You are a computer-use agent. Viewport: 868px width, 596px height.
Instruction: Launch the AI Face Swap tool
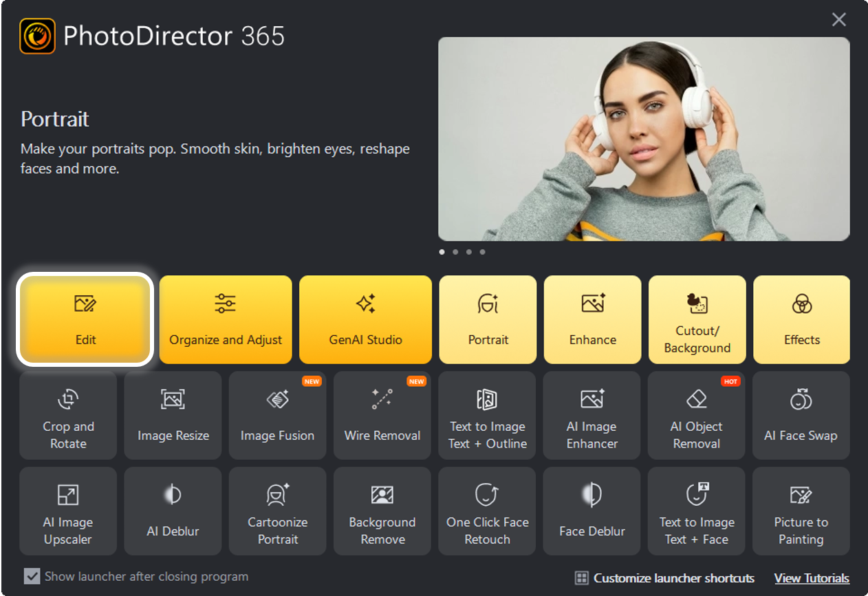pos(801,415)
